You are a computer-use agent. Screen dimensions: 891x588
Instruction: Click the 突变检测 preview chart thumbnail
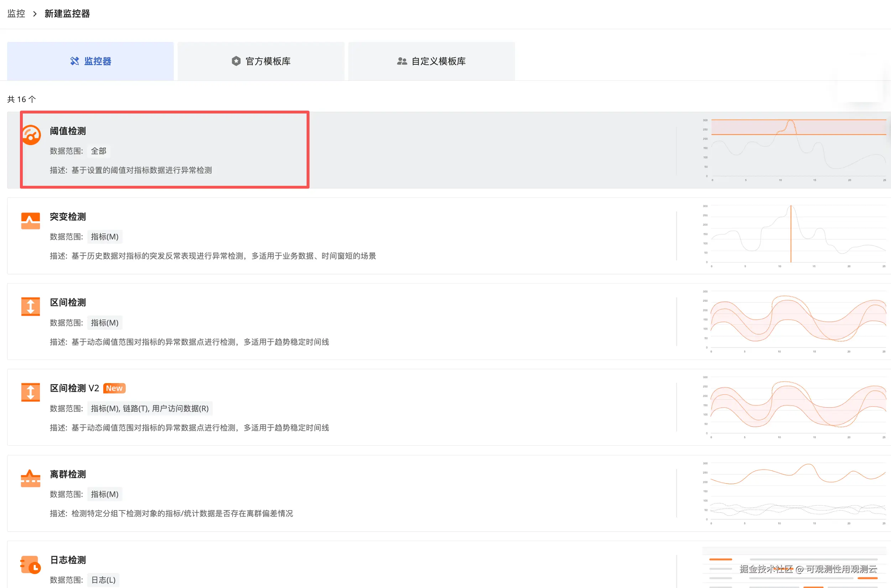794,236
